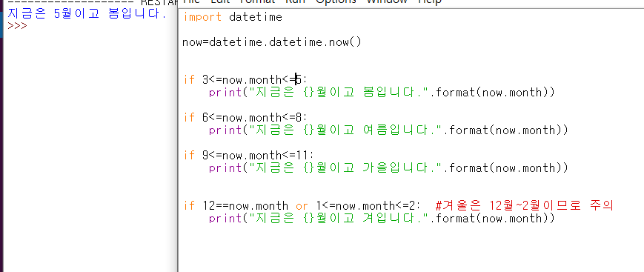
Task: Click '1<=now.month<=2:' in the winter condition
Action: point(368,205)
